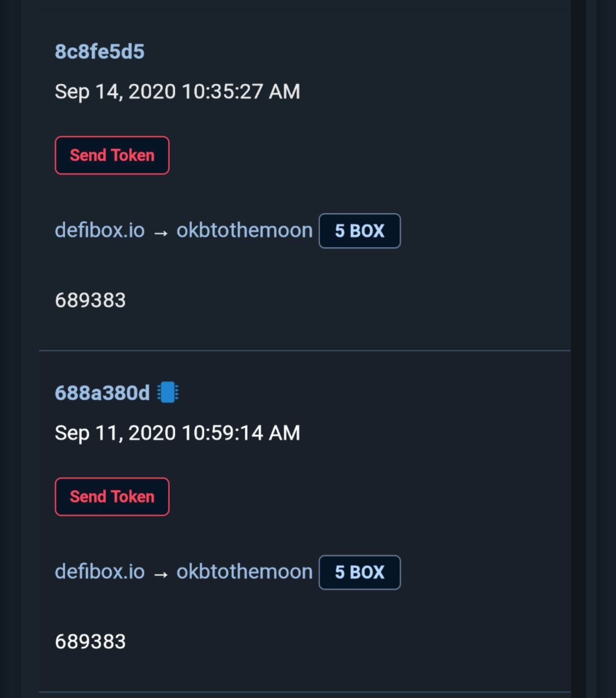Click the transfer arrow in the 688a380d transaction
This screenshot has height=698, width=616.
tap(160, 574)
